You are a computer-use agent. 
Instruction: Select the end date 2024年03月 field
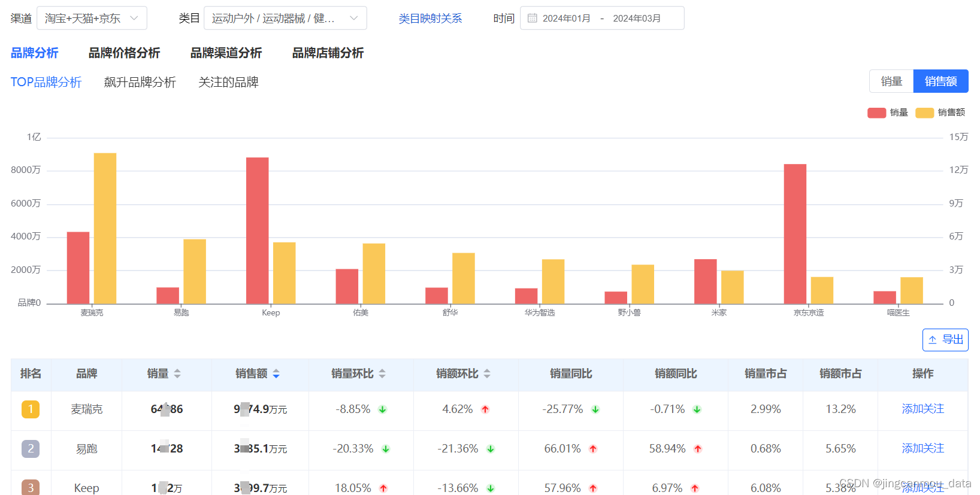pos(637,19)
